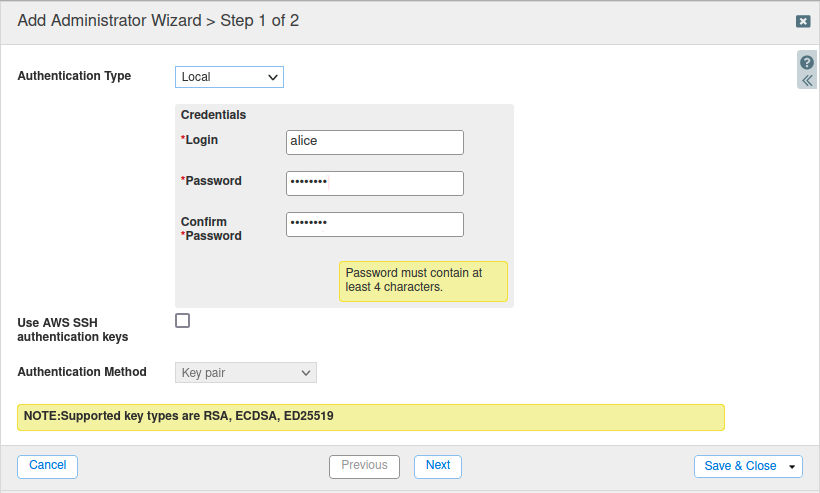Enable the Use AWS SSH authentication keys checkbox
Image resolution: width=820 pixels, height=493 pixels.
(182, 321)
